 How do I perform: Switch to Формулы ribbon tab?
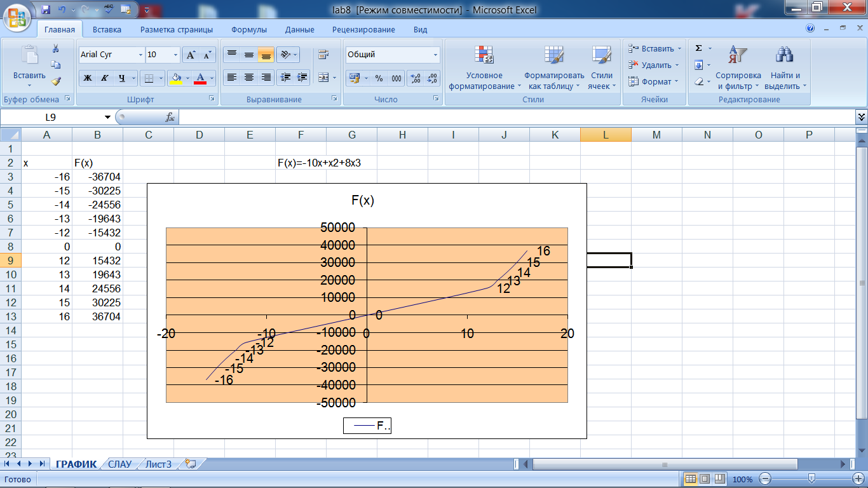249,29
